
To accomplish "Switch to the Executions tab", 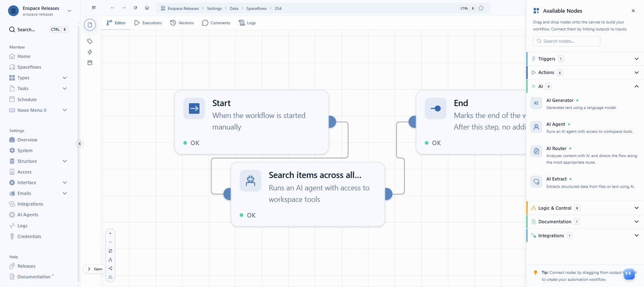I will (x=148, y=23).
